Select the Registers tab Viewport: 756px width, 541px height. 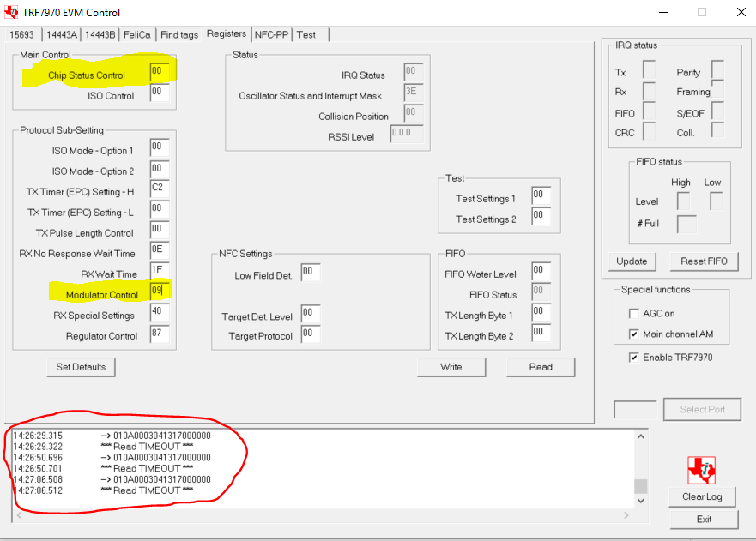pos(227,33)
